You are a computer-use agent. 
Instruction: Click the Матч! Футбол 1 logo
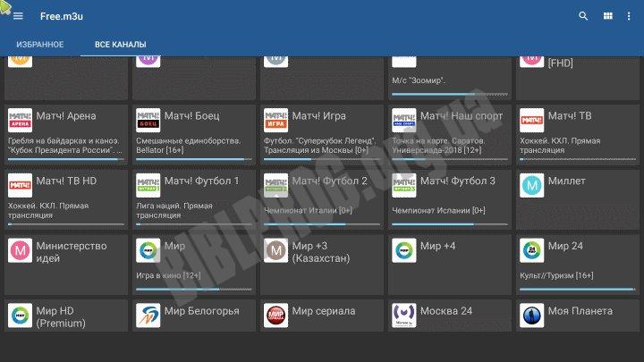click(x=148, y=185)
